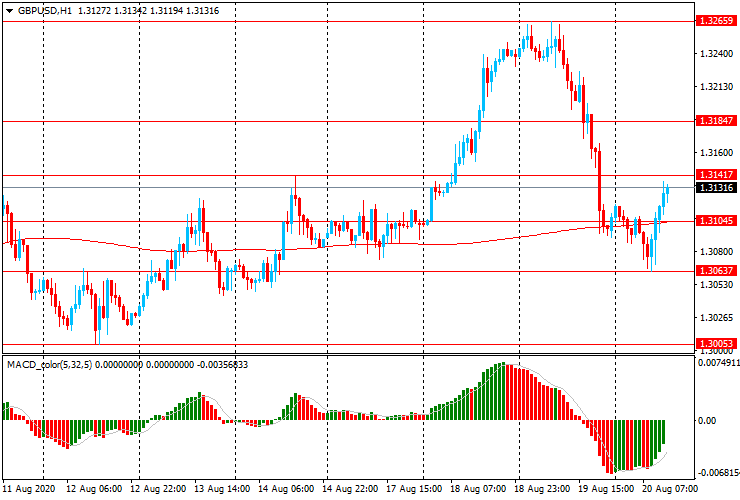This screenshot has width=740, height=500.
Task: Click the 1.30800 price axis value
Action: 716,252
